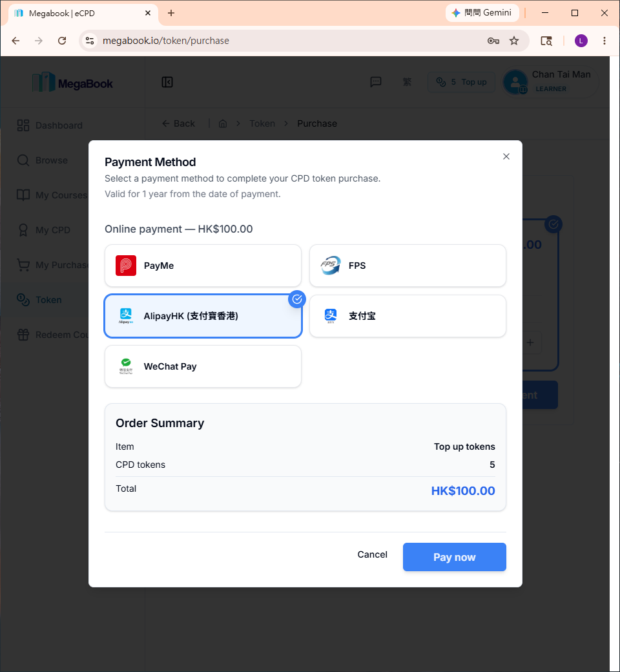Switch language with 繁 icon

click(407, 82)
